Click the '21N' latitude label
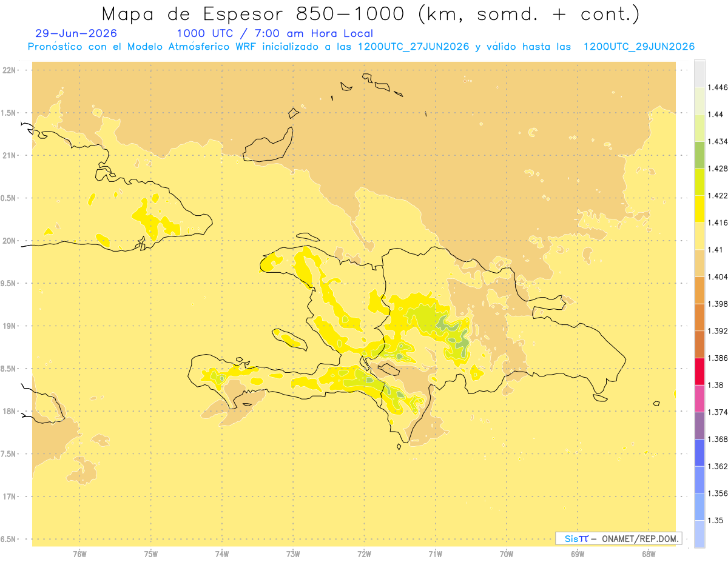728x562 pixels. pyautogui.click(x=9, y=155)
